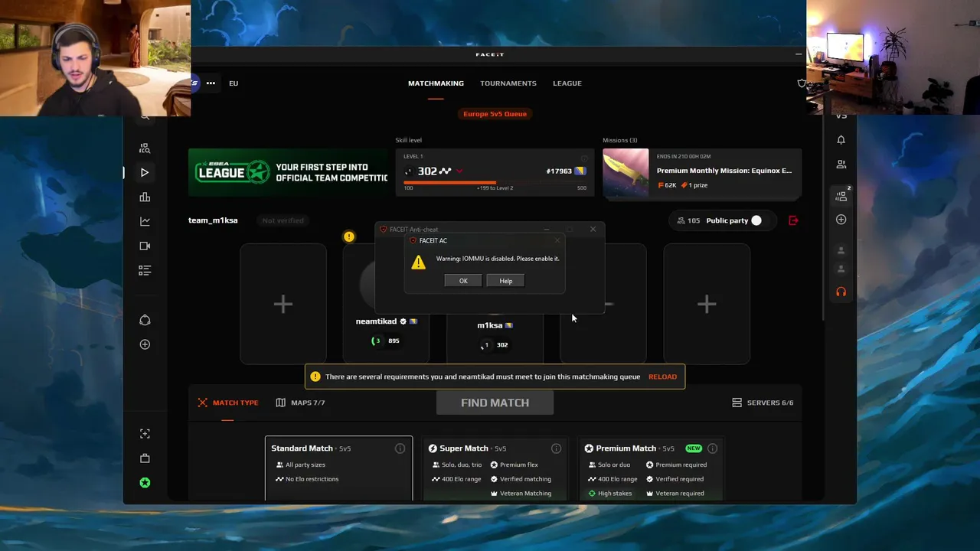Click the capture frame icon in left sidebar

point(145,434)
